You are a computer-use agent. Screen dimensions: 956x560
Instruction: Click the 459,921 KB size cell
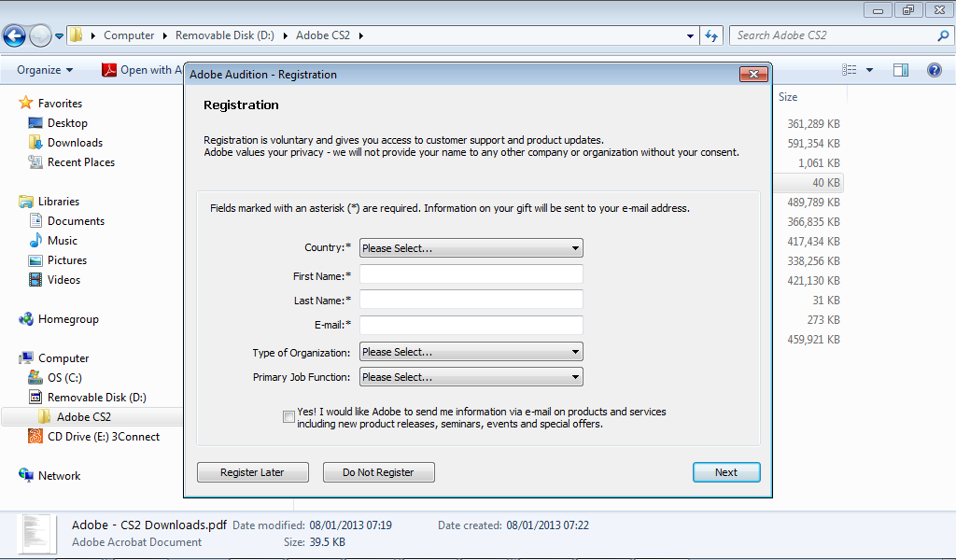[x=813, y=340]
